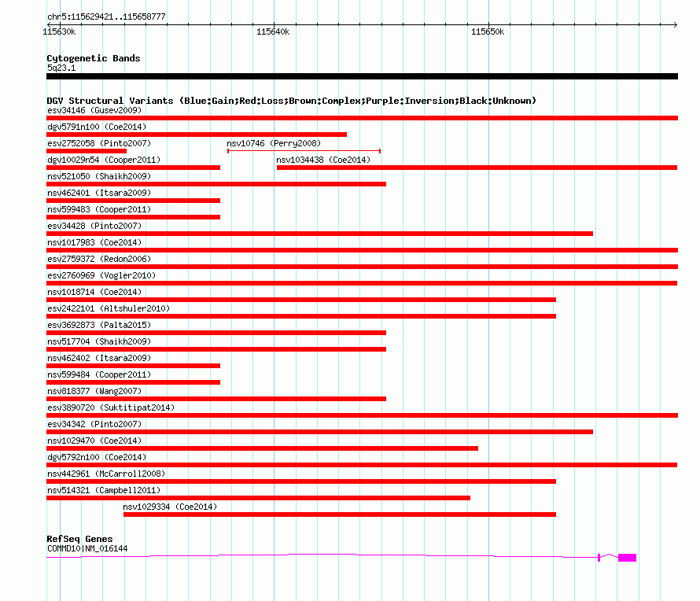700x601 pixels.
Task: Click the 115630k ruler tick label
Action: click(59, 31)
